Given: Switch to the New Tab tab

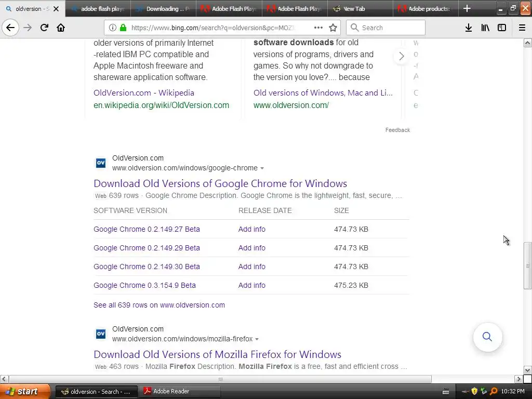Looking at the screenshot, I should coord(361,9).
